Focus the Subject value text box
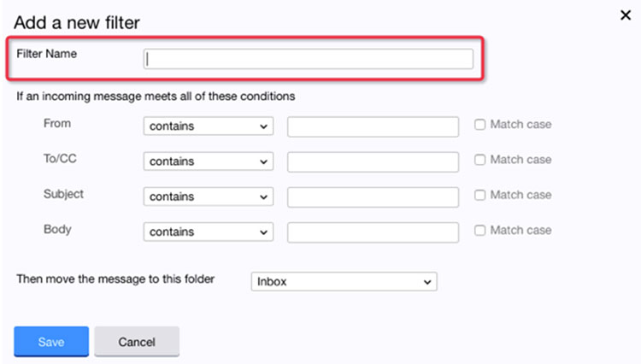Viewport: 641px width, 364px height. pyautogui.click(x=373, y=197)
